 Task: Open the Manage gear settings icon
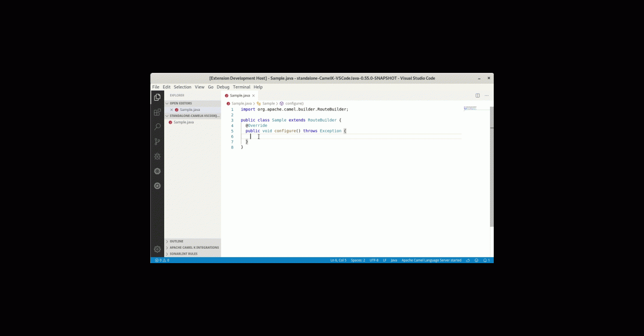[x=157, y=249]
